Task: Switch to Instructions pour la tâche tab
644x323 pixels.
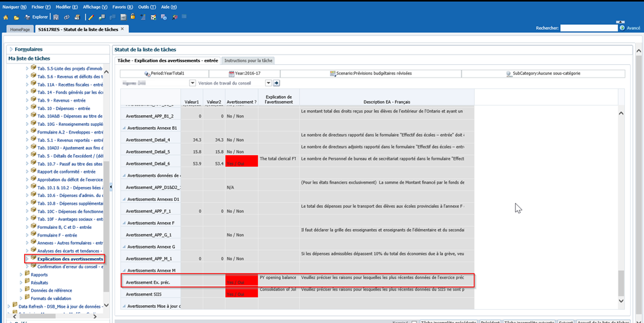Action: 249,60
